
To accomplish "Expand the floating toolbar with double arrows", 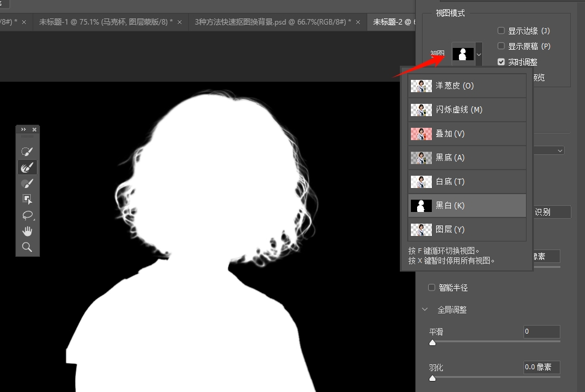I will [23, 130].
